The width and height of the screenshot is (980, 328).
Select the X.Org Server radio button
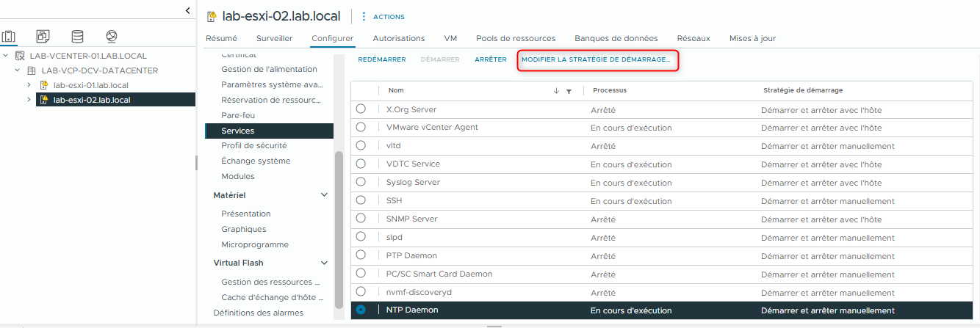click(361, 109)
